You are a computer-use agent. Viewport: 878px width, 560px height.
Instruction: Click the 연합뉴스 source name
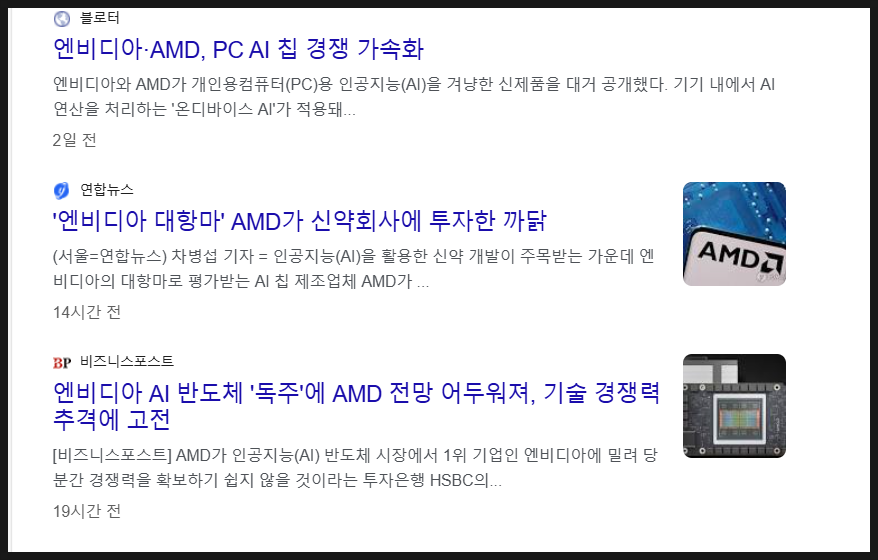107,190
